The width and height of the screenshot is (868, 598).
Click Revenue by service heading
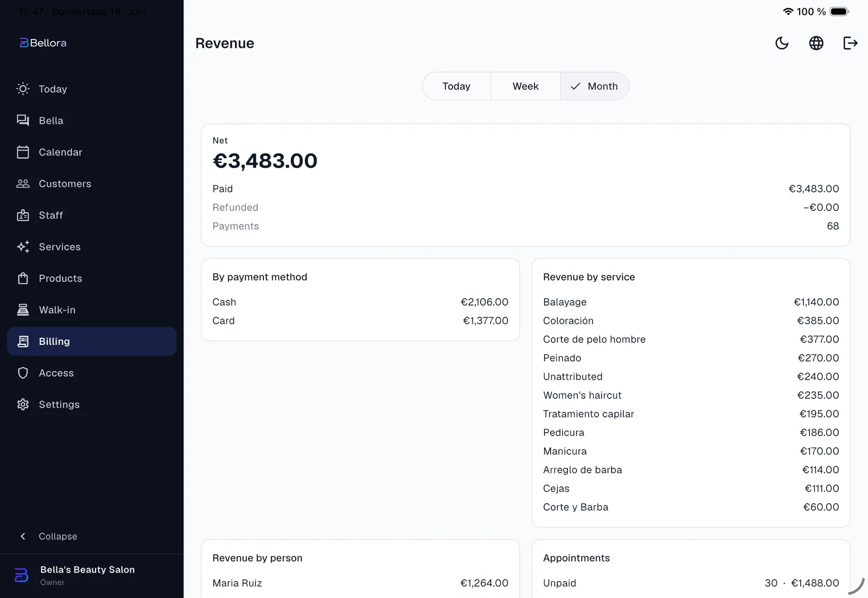click(589, 277)
